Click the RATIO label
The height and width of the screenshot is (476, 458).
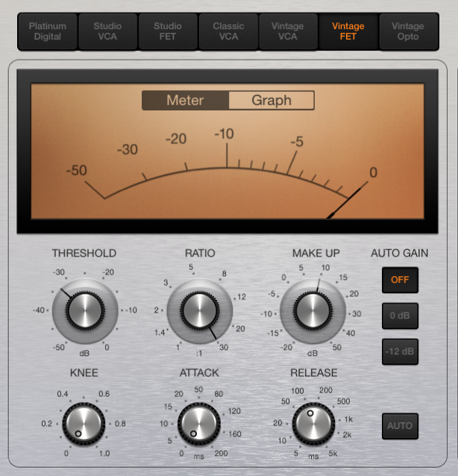(200, 253)
